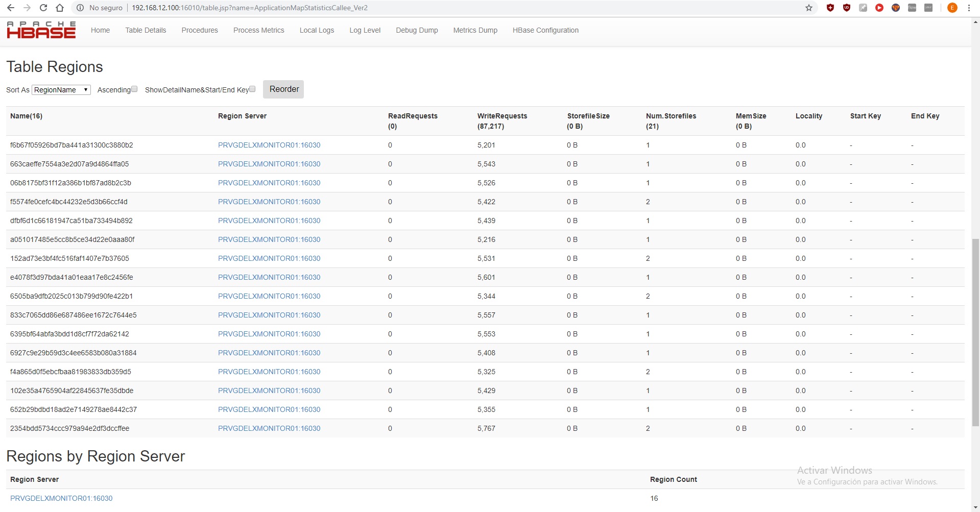Click the browser forward arrow

point(27,8)
